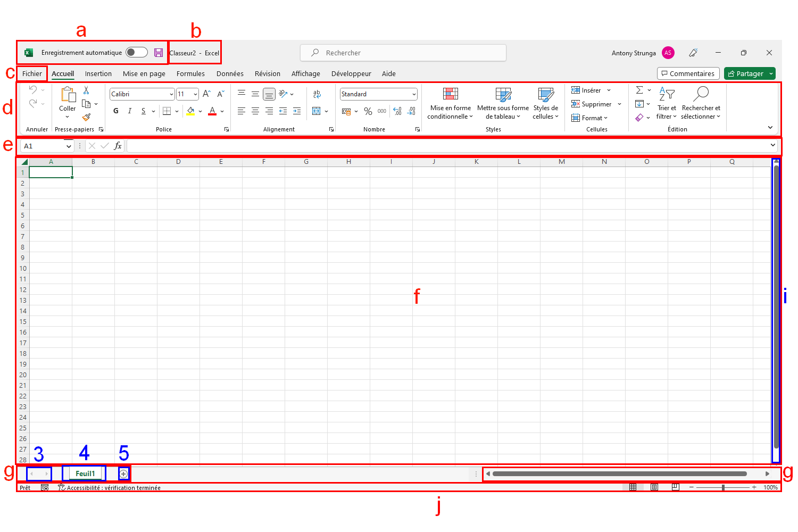Open the Name Box dropdown arrow

[69, 146]
